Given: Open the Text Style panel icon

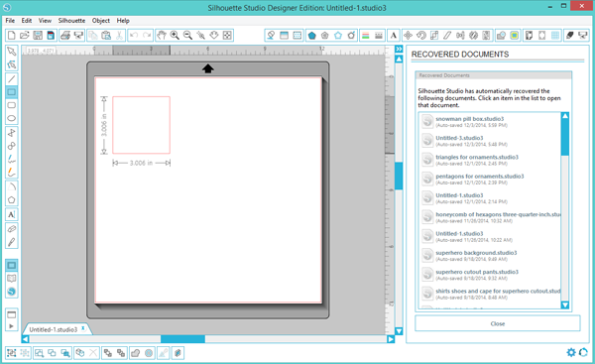Looking at the screenshot, I should (394, 36).
